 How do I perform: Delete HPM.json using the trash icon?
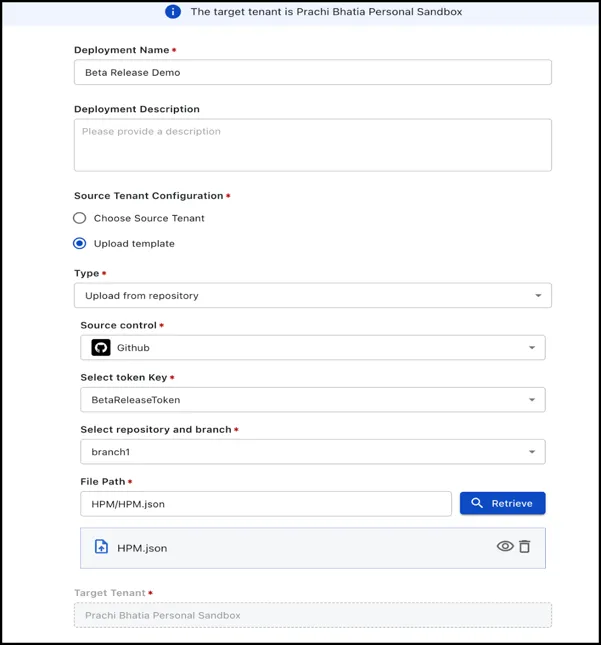click(524, 546)
